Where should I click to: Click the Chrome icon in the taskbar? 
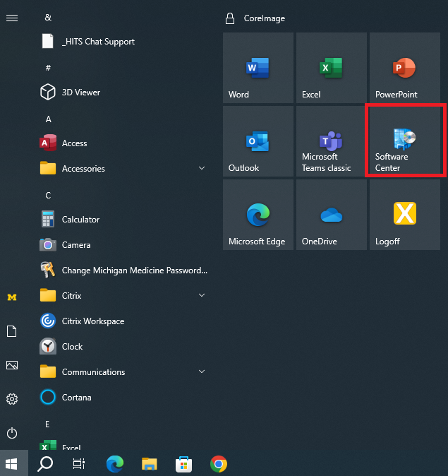coord(219,464)
